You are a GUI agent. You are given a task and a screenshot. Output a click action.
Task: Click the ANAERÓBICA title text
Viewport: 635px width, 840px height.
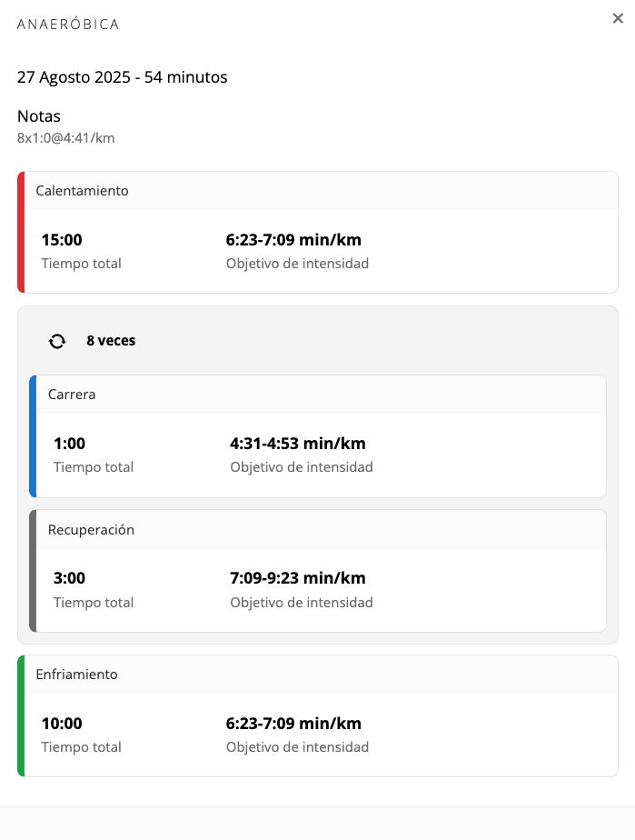click(x=68, y=25)
